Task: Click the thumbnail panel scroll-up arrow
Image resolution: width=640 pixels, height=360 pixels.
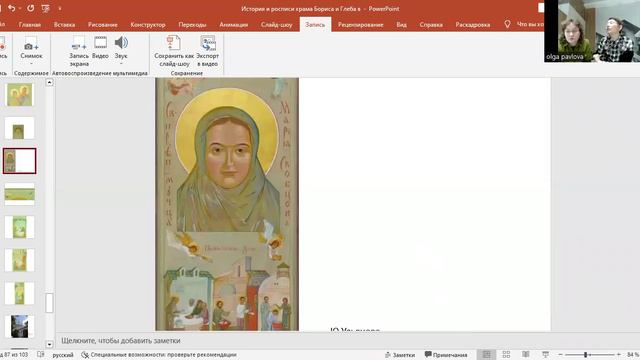Action: coord(49,82)
